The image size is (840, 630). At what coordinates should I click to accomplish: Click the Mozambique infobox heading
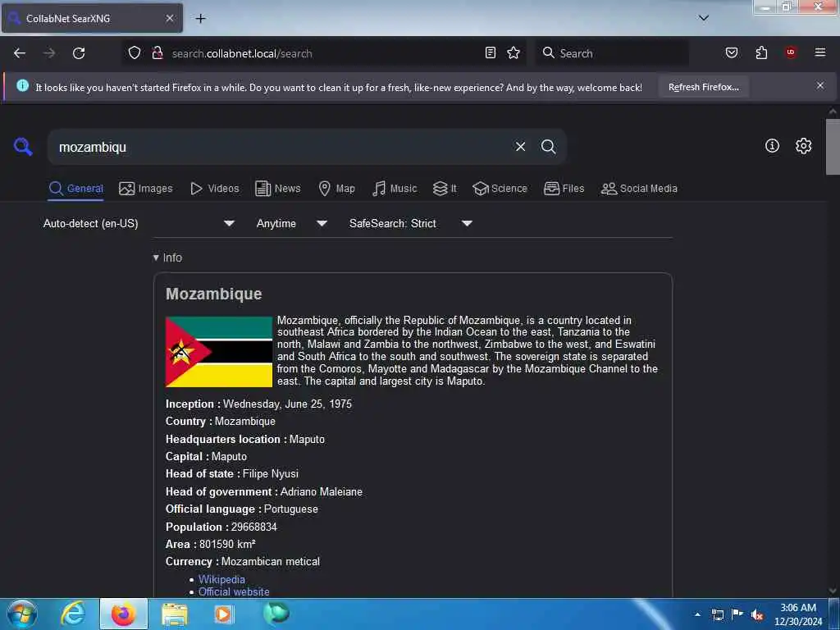(213, 294)
